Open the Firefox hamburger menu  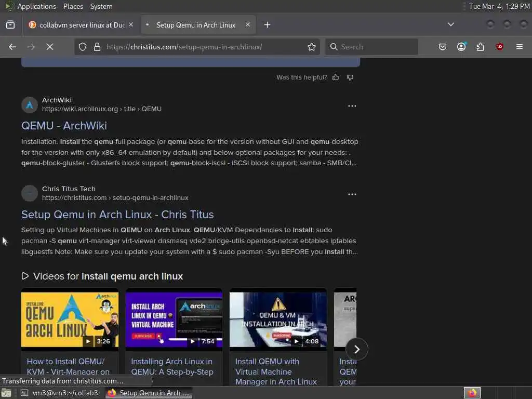pyautogui.click(x=520, y=47)
